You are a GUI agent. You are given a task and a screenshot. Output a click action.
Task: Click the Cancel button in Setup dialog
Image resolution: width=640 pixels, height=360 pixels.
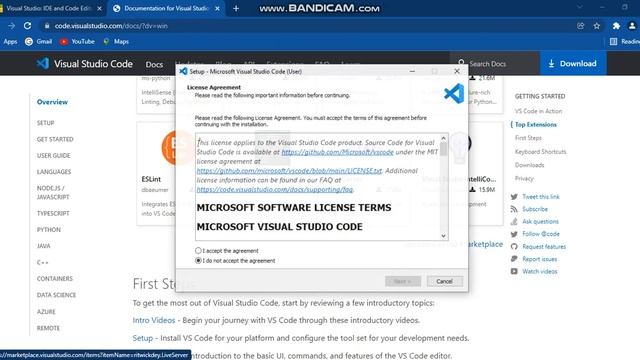(x=444, y=281)
